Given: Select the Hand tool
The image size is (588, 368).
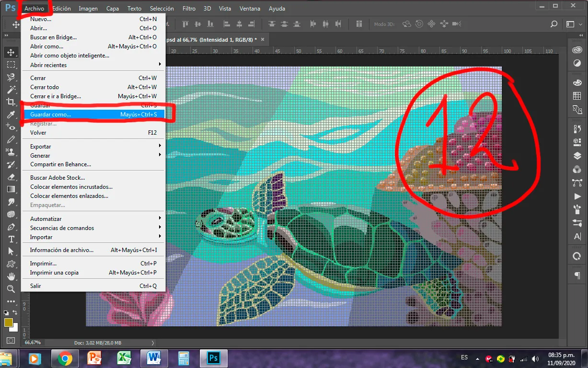Looking at the screenshot, I should (11, 276).
